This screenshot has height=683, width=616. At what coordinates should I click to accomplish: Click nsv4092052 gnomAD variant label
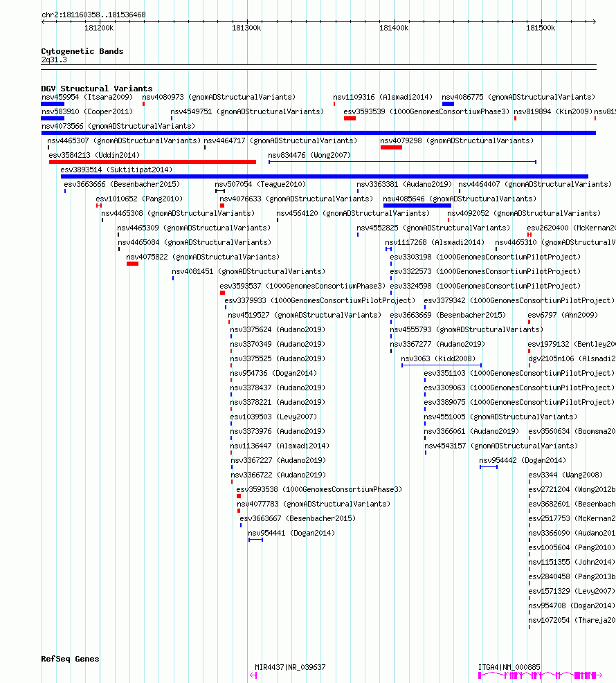click(x=524, y=213)
